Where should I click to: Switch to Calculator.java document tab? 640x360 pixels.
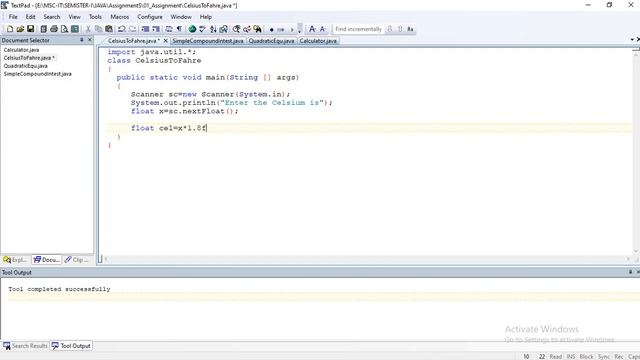coord(318,41)
